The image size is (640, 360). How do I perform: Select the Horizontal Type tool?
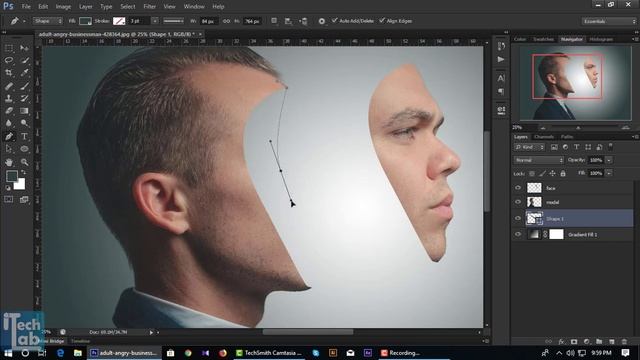[24, 136]
